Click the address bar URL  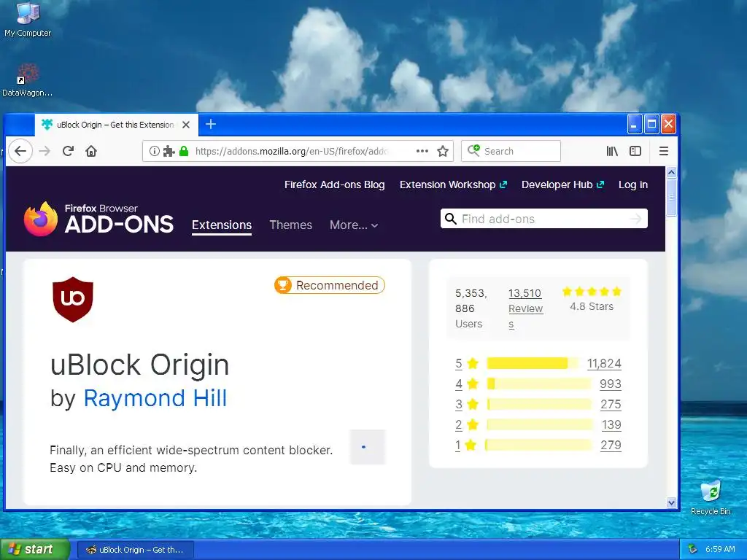[292, 151]
